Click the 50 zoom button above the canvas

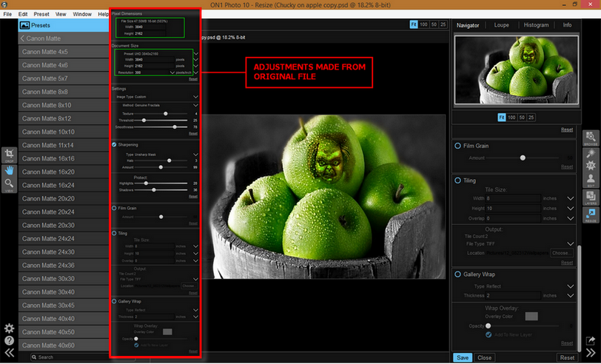[x=434, y=24]
